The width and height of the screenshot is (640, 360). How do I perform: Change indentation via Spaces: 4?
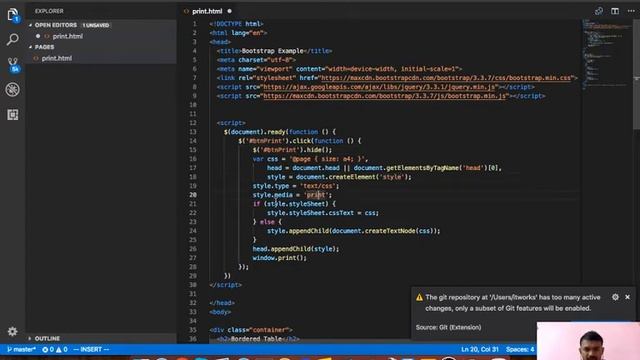[520, 349]
